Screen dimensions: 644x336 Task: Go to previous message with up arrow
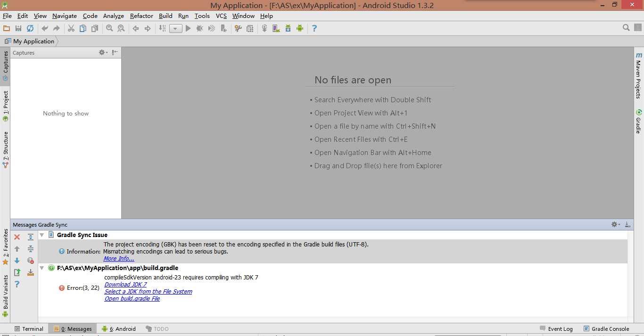pos(17,249)
